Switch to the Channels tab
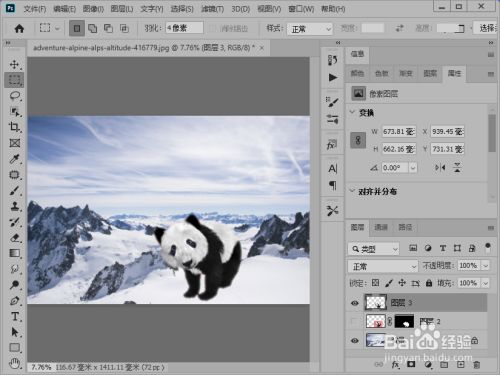The width and height of the screenshot is (500, 375). coord(381,227)
